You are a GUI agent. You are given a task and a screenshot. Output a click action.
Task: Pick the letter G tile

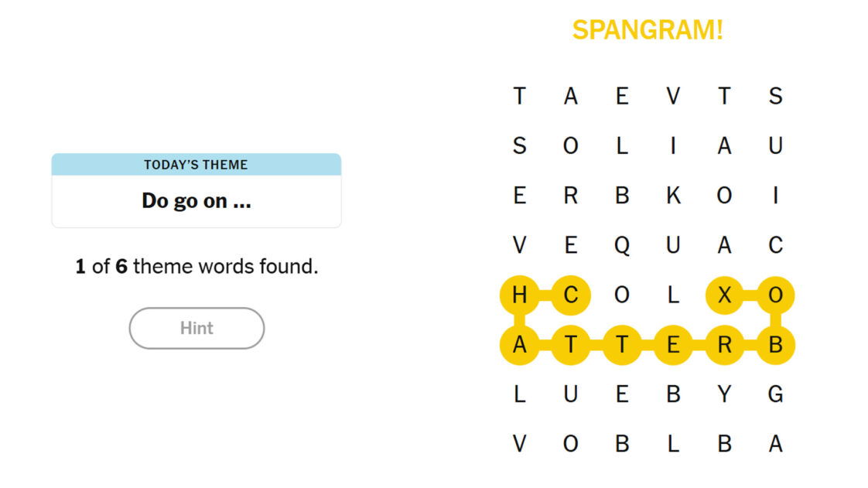point(775,394)
